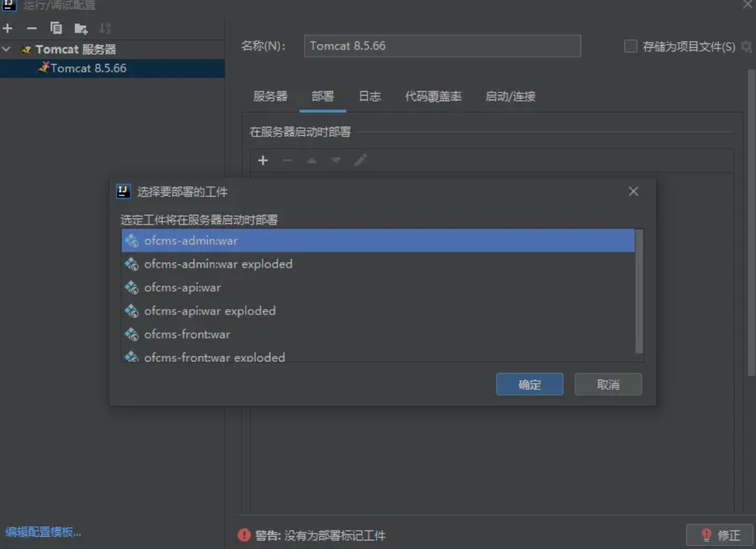Enable 存储为项目文件 checkbox

click(630, 47)
